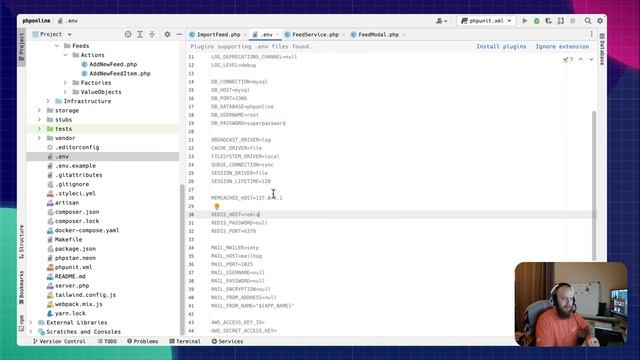Open the inspections checkmark widget
This screenshot has width=640, height=360.
[x=568, y=60]
